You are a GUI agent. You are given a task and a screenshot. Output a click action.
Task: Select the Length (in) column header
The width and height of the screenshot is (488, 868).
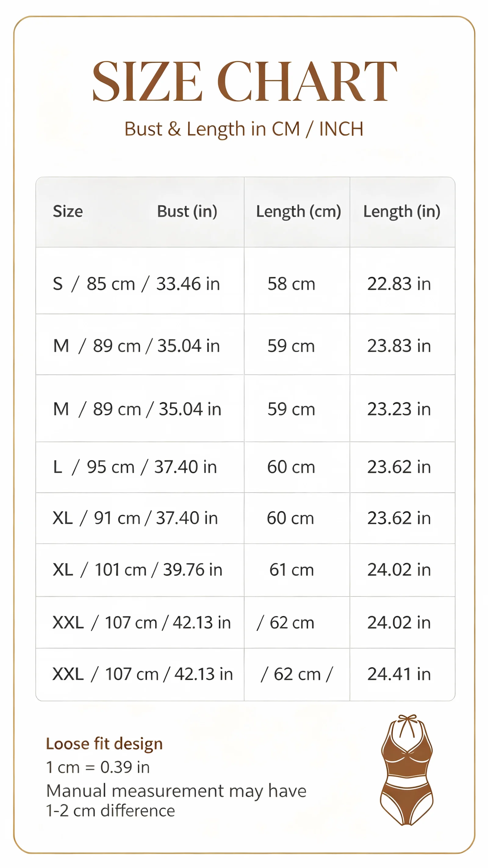click(402, 212)
